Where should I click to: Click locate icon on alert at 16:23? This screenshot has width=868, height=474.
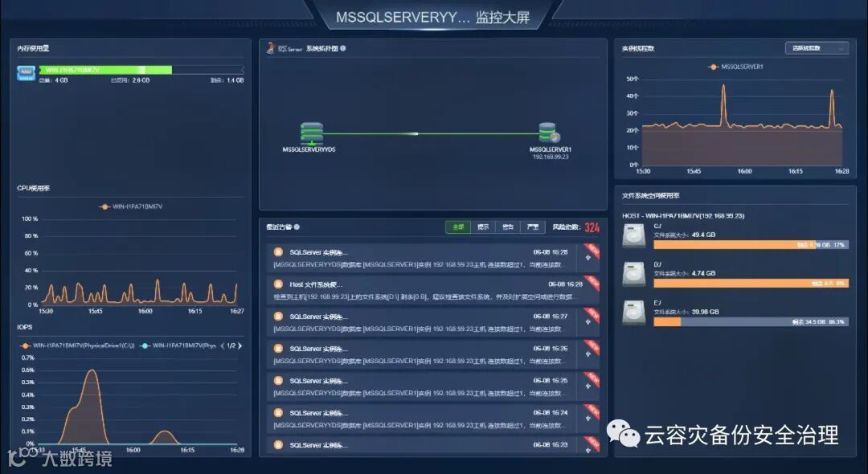(588, 450)
